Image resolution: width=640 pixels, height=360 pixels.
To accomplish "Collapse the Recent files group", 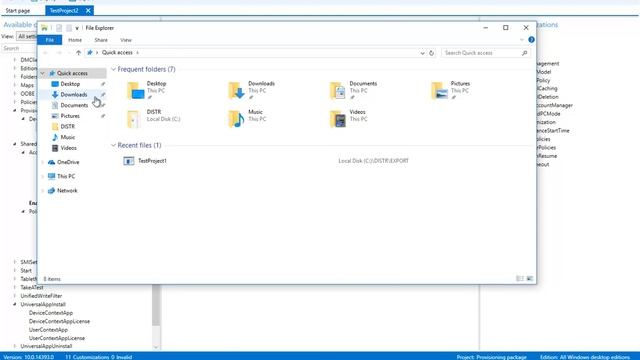I will pos(113,145).
